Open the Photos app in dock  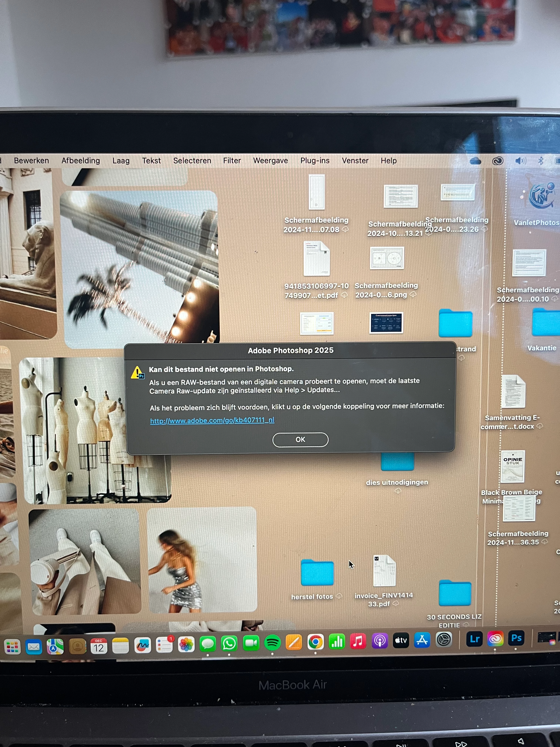point(186,644)
